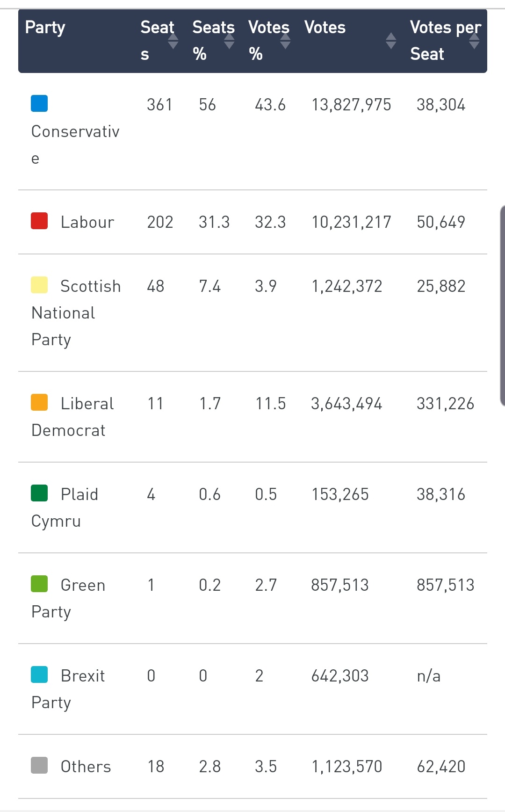This screenshot has height=812, width=505.
Task: Click the grey Others color square
Action: (39, 765)
